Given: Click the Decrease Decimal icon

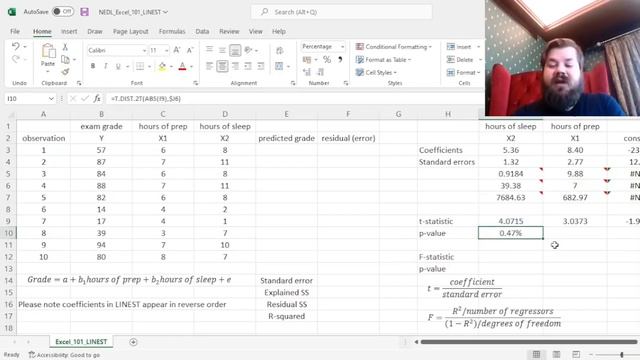Looking at the screenshot, I should coord(320,72).
